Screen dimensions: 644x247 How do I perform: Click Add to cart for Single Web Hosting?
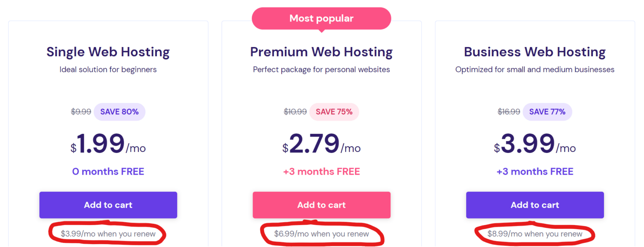pyautogui.click(x=108, y=204)
